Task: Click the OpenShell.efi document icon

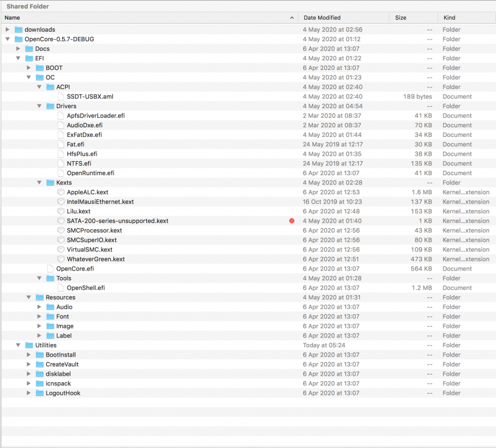Action: (61, 288)
